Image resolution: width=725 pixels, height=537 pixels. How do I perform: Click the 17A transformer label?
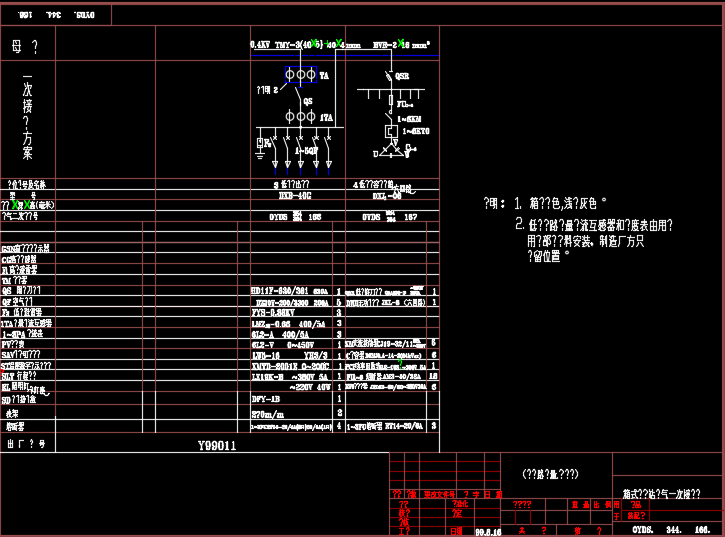pyautogui.click(x=326, y=118)
